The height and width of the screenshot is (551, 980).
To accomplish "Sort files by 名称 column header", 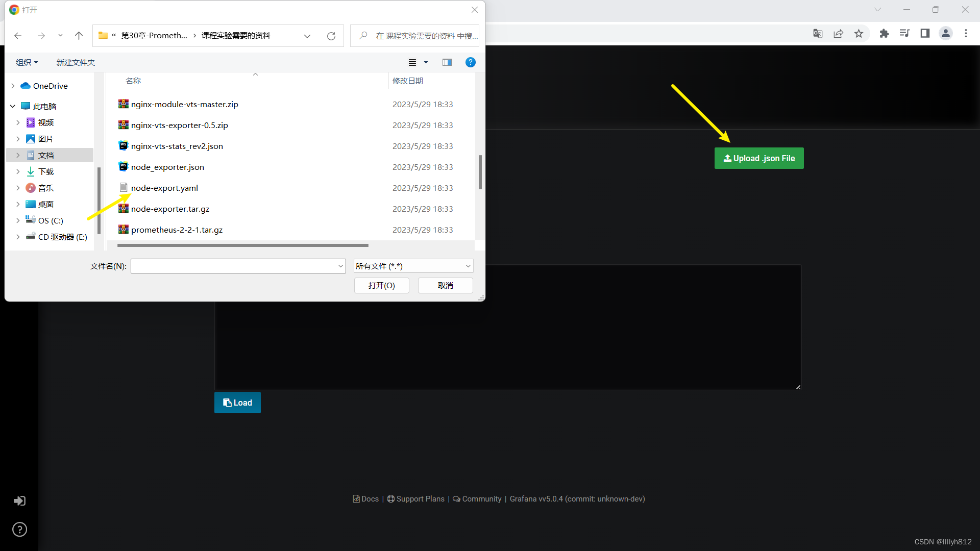I will [x=133, y=81].
